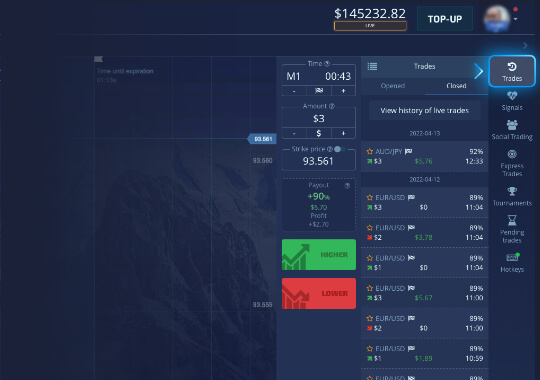Open the profile avatar dropdown arrow
The height and width of the screenshot is (380, 540).
point(515,19)
